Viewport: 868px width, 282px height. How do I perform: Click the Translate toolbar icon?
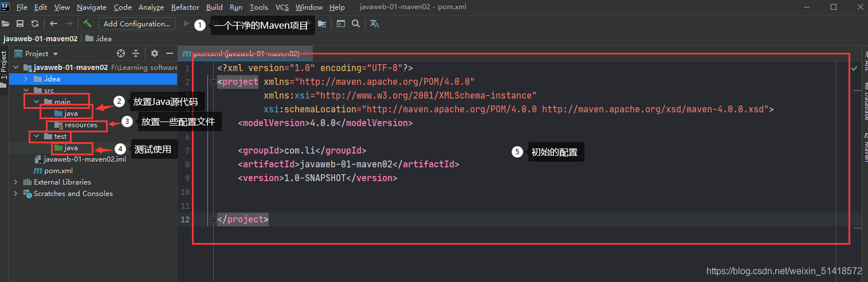click(375, 23)
